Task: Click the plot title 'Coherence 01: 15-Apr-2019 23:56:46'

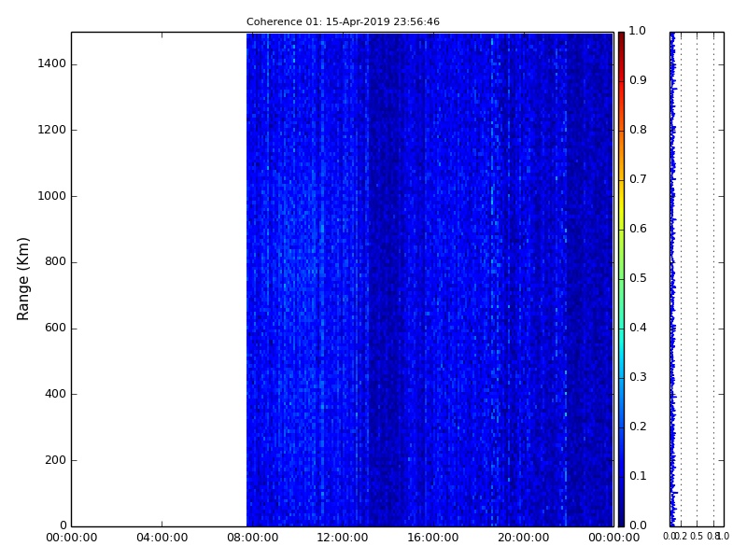Action: (x=343, y=21)
